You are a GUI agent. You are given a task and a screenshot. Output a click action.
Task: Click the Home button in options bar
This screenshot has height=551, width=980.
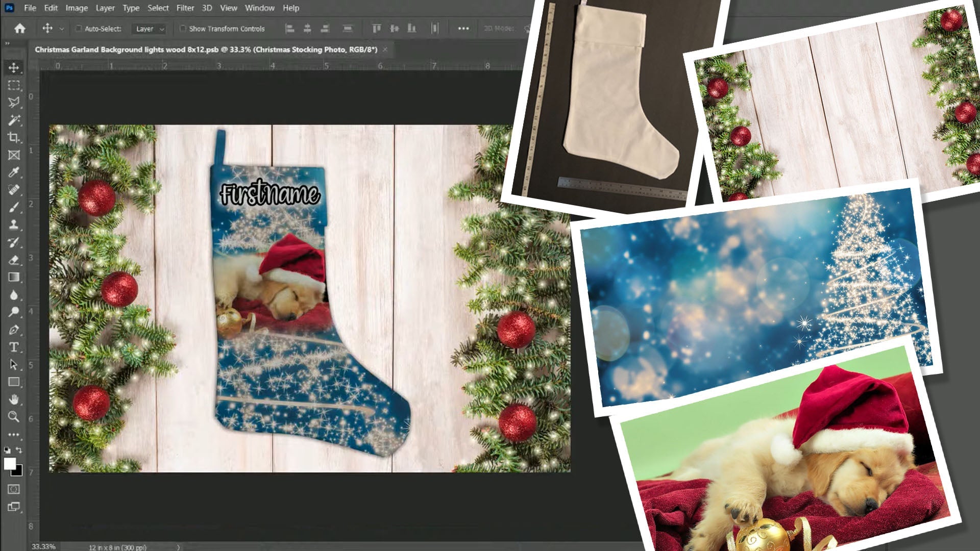tap(19, 29)
